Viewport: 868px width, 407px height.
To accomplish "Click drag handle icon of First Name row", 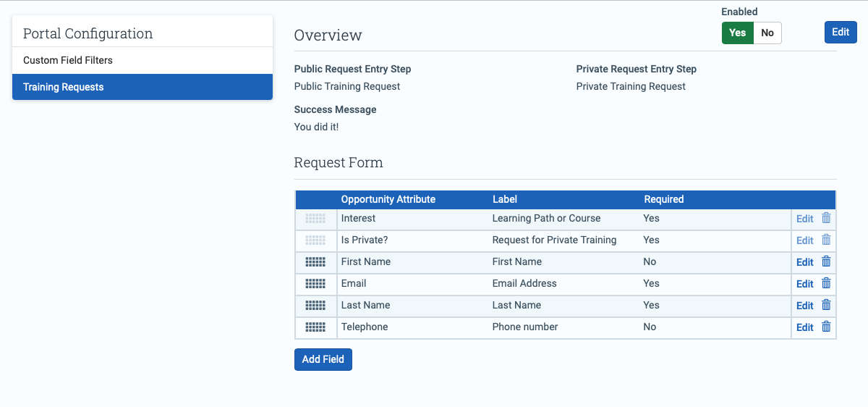I will pos(315,261).
